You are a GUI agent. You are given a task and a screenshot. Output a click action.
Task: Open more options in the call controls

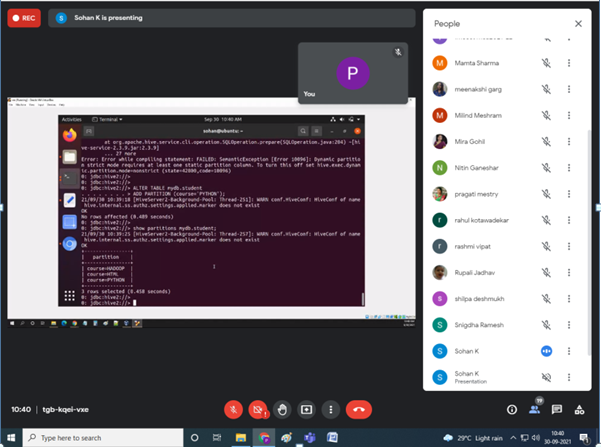pyautogui.click(x=331, y=409)
